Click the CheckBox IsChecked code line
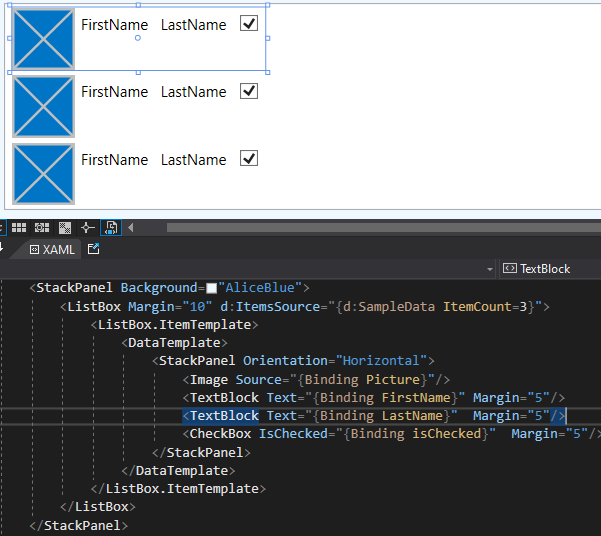 tap(392, 434)
